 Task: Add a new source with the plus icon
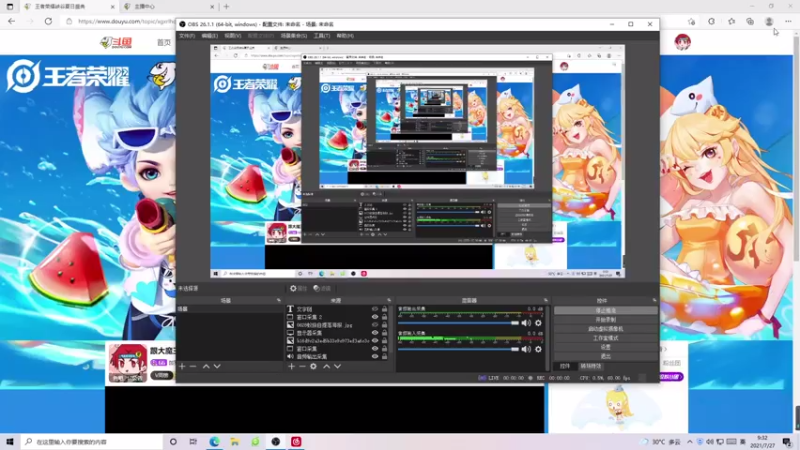point(291,366)
